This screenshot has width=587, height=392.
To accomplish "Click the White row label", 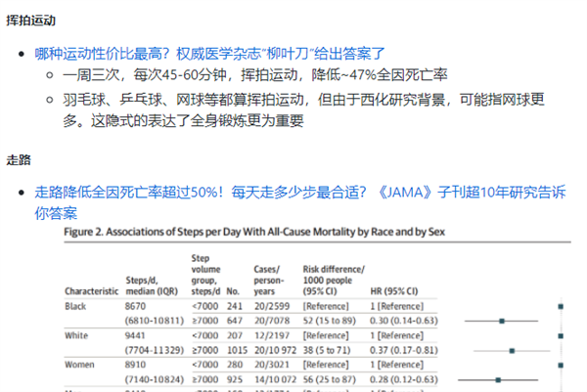I will tap(76, 335).
